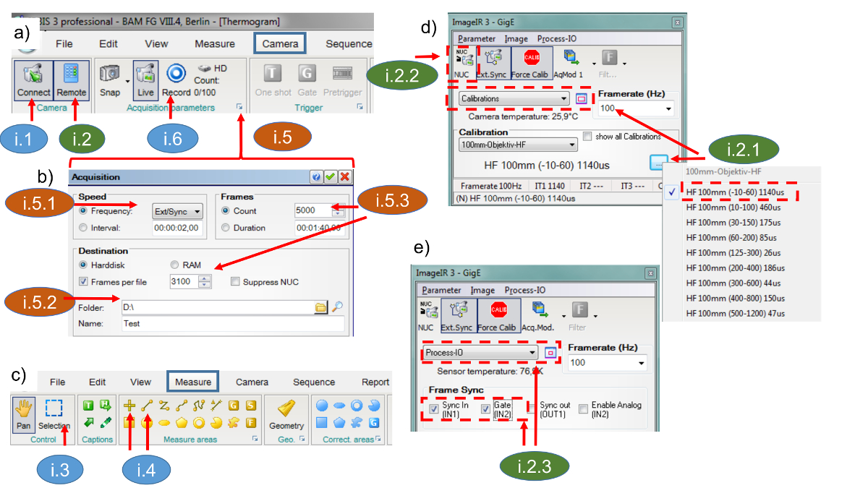Screen dimensions: 868x488
Task: Click Ext.Sync icon in Calibrations ImageIR window
Action: (494, 59)
